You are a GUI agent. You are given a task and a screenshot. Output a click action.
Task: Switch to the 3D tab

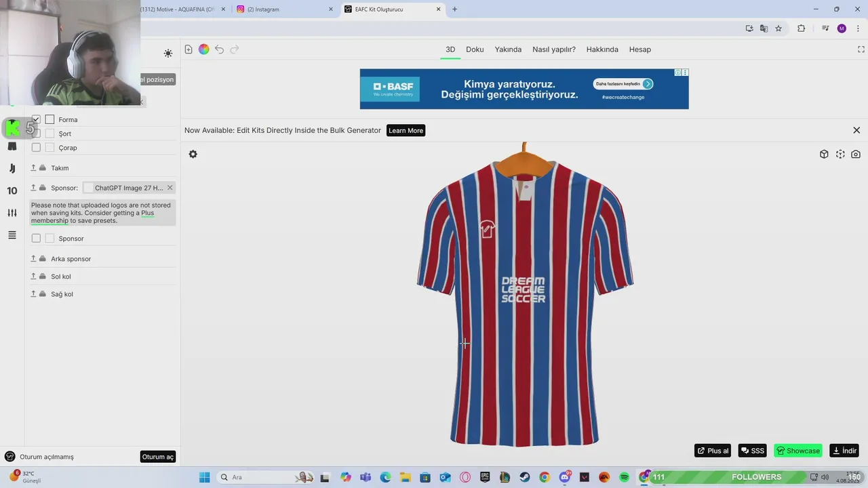point(450,49)
